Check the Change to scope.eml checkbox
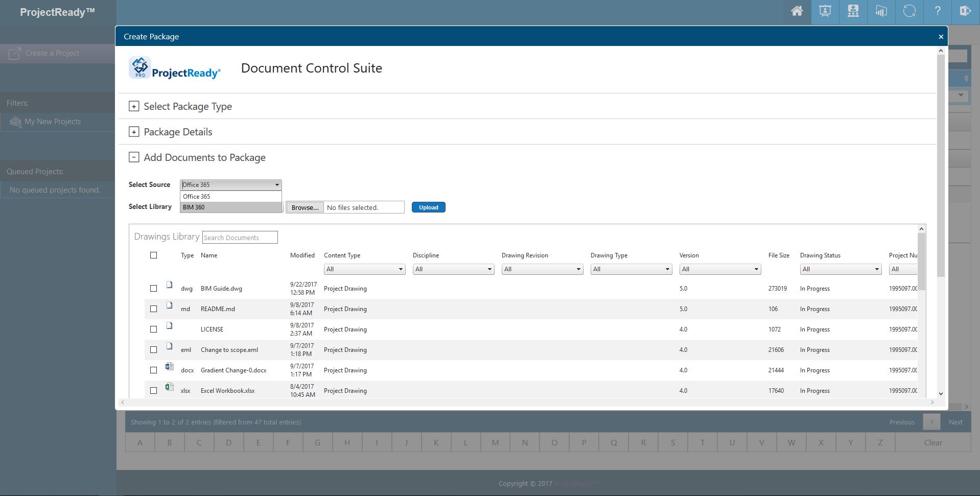This screenshot has width=980, height=496. [153, 350]
